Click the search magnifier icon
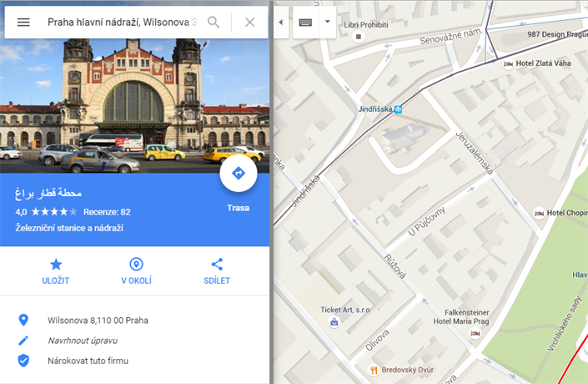588x384 pixels. click(214, 23)
